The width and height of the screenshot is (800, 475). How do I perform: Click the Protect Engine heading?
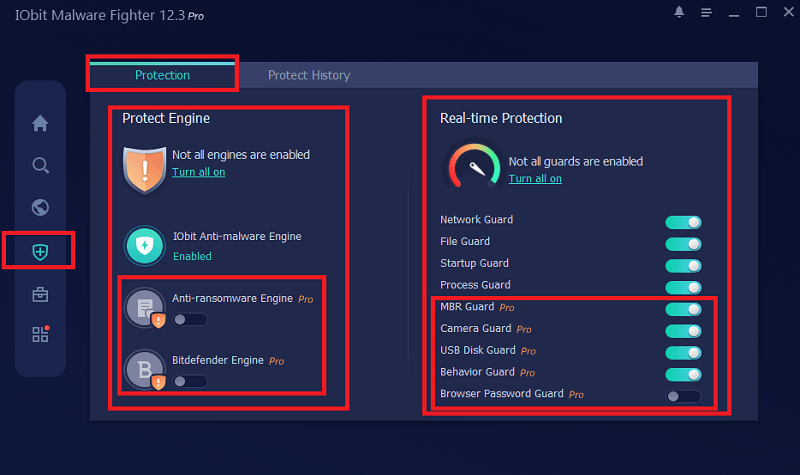[166, 118]
